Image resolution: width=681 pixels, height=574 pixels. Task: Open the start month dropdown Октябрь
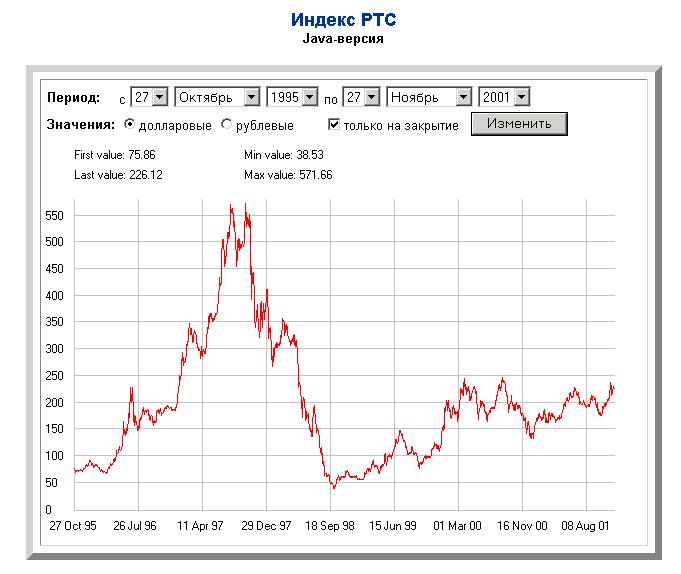click(217, 97)
